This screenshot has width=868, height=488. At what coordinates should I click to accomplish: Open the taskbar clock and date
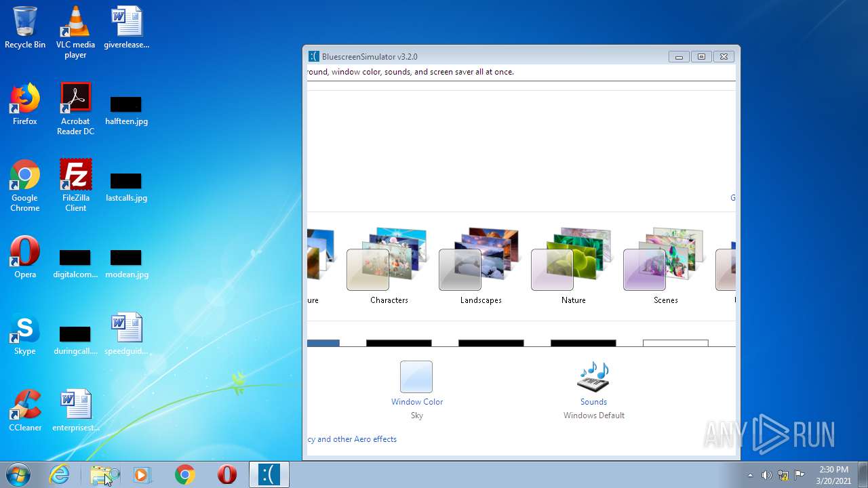(x=833, y=475)
